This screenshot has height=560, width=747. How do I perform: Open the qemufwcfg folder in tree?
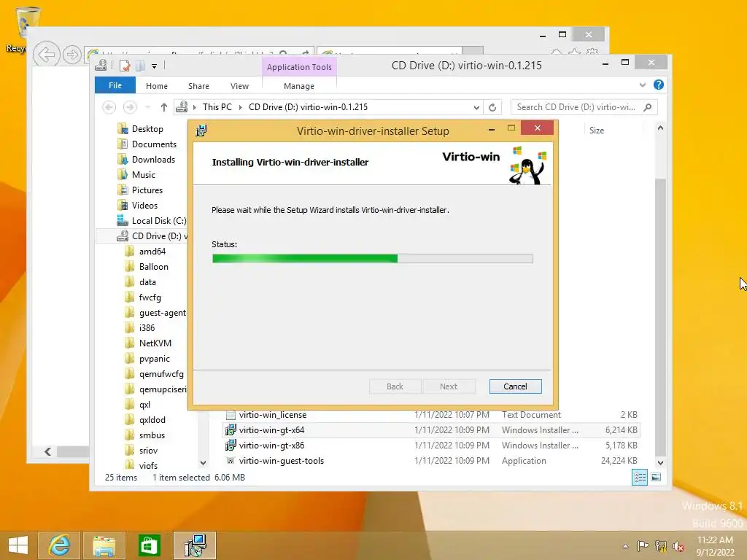(x=161, y=374)
